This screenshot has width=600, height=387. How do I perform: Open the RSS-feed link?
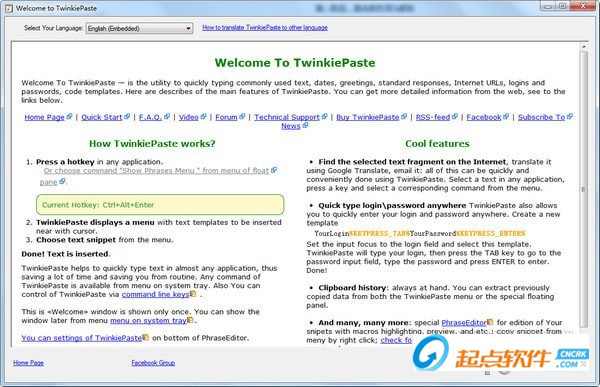(x=433, y=117)
